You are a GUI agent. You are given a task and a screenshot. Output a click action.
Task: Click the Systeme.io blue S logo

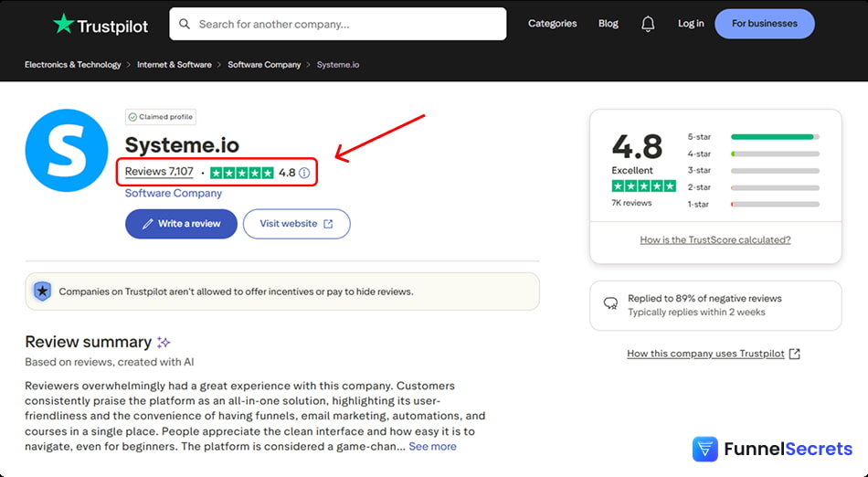tap(67, 151)
